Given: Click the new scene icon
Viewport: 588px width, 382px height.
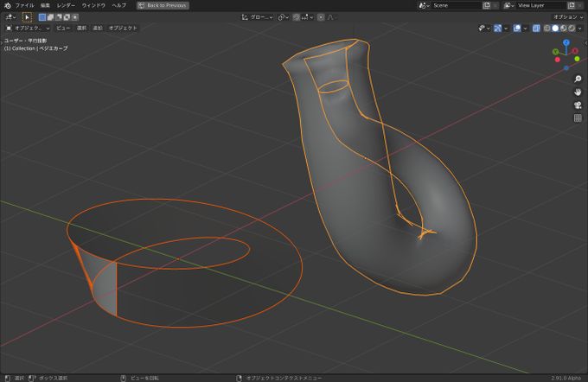Looking at the screenshot, I should [487, 6].
